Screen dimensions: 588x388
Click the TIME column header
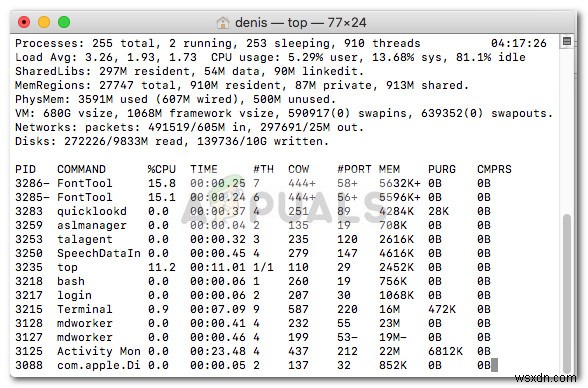pos(204,169)
